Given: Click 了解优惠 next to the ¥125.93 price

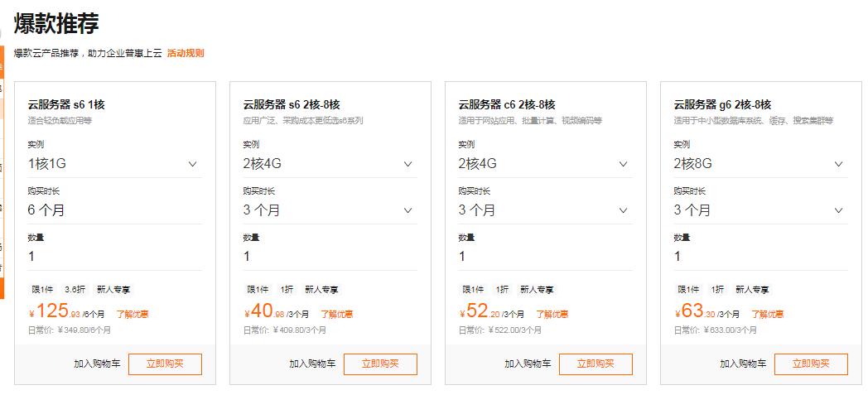Looking at the screenshot, I should 133,315.
